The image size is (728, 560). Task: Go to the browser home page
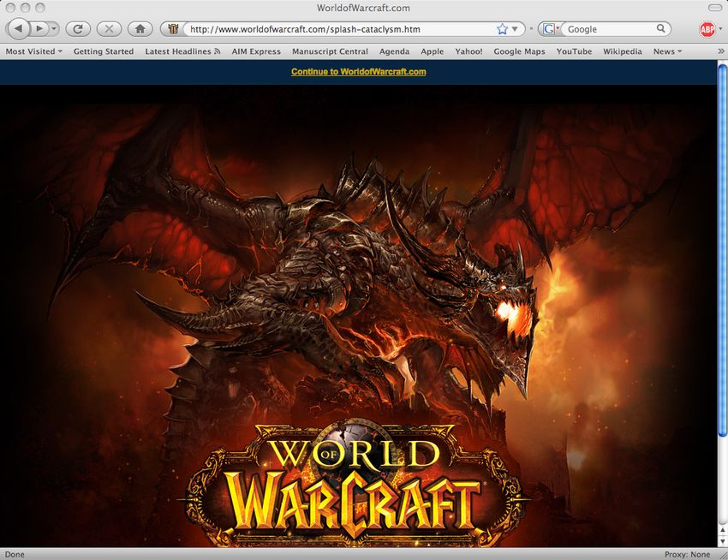click(x=140, y=29)
